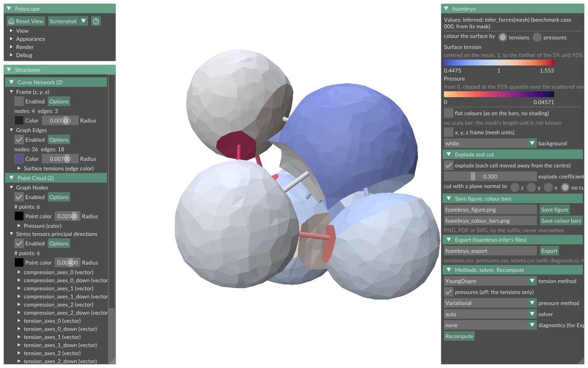The width and height of the screenshot is (588, 368).
Task: Open Options for Graph Edges
Action: pos(59,139)
